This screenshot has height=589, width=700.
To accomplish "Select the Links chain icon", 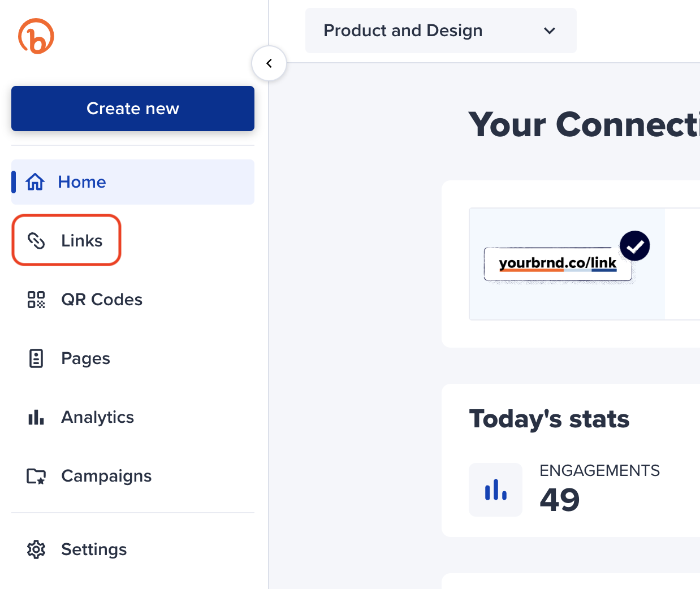I will (x=36, y=240).
